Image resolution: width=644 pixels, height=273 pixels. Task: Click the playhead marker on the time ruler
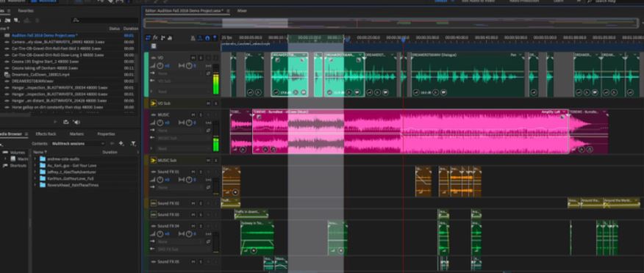tap(404, 40)
